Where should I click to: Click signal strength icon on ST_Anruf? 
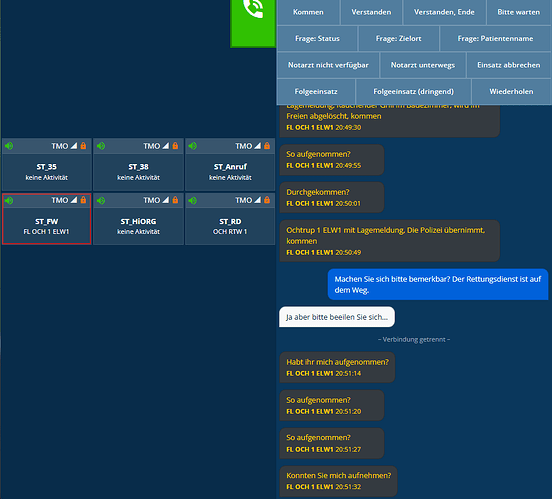point(258,146)
